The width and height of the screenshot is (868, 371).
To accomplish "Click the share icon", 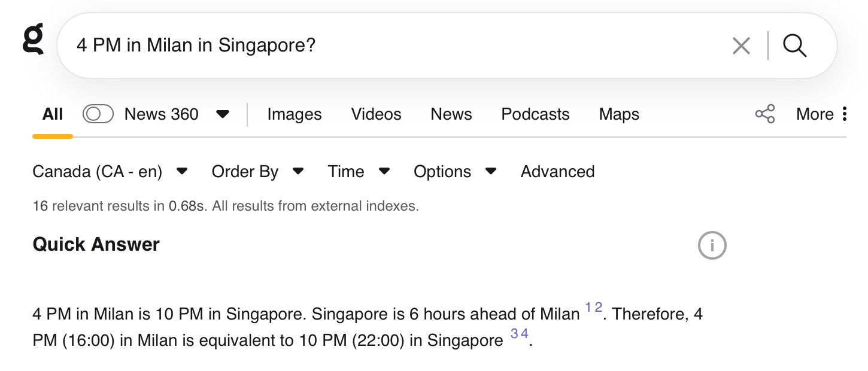I will pos(764,114).
